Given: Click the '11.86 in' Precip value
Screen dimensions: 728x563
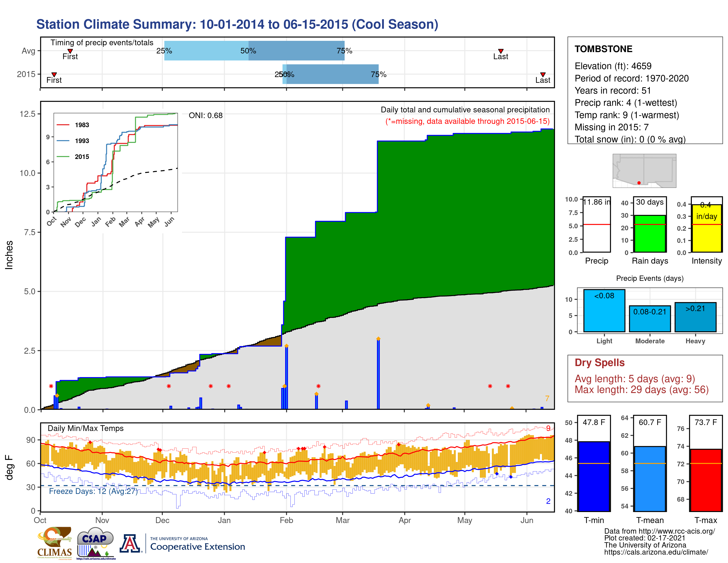Looking at the screenshot, I should (597, 202).
